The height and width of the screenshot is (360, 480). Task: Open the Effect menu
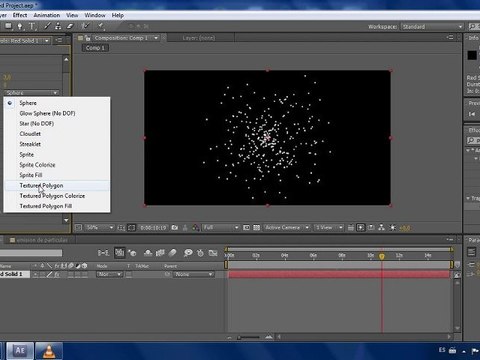(20, 15)
